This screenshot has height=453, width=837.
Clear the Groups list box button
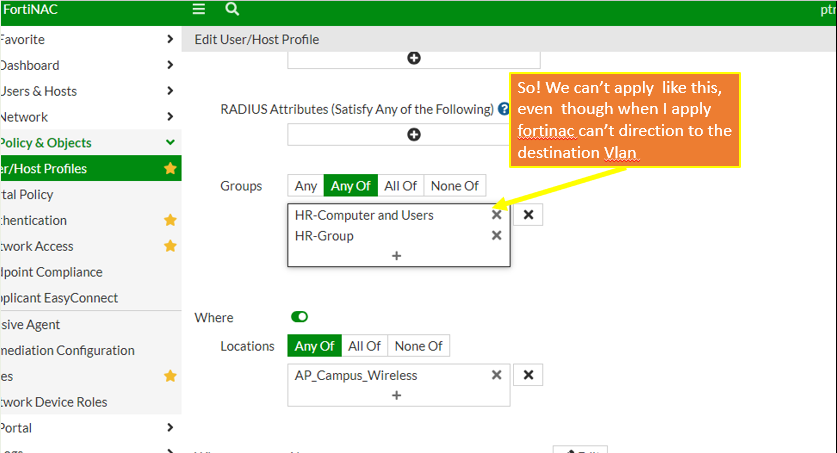pos(528,215)
